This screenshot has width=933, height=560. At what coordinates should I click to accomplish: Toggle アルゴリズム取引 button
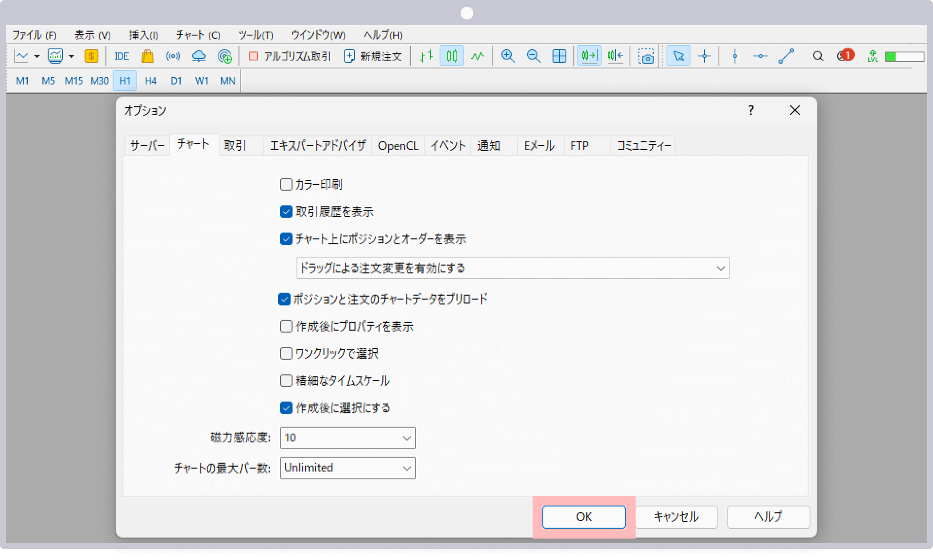click(289, 56)
